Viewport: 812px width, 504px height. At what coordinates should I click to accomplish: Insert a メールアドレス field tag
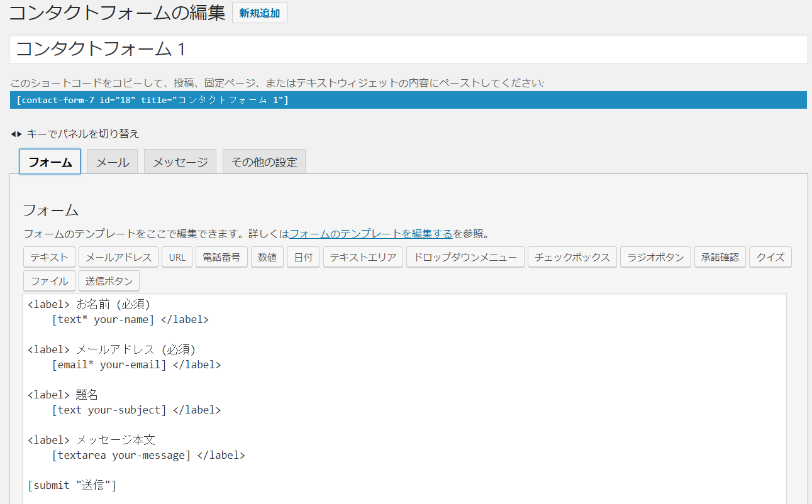[118, 257]
